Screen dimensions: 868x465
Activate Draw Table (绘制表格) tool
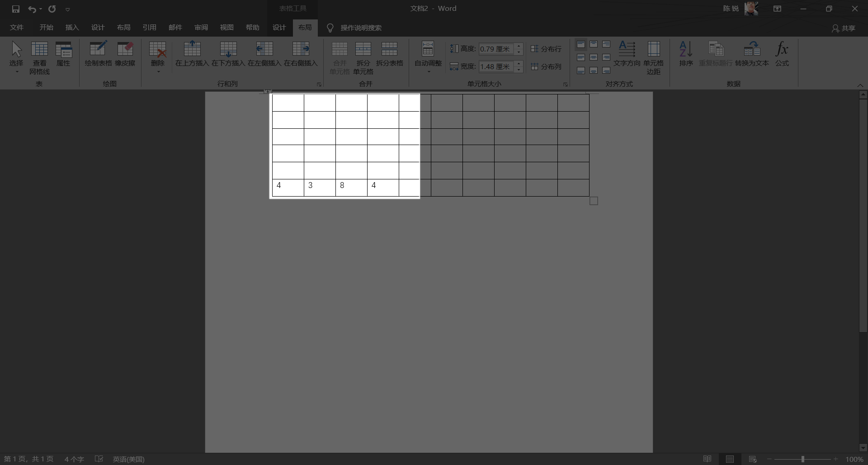pyautogui.click(x=98, y=54)
